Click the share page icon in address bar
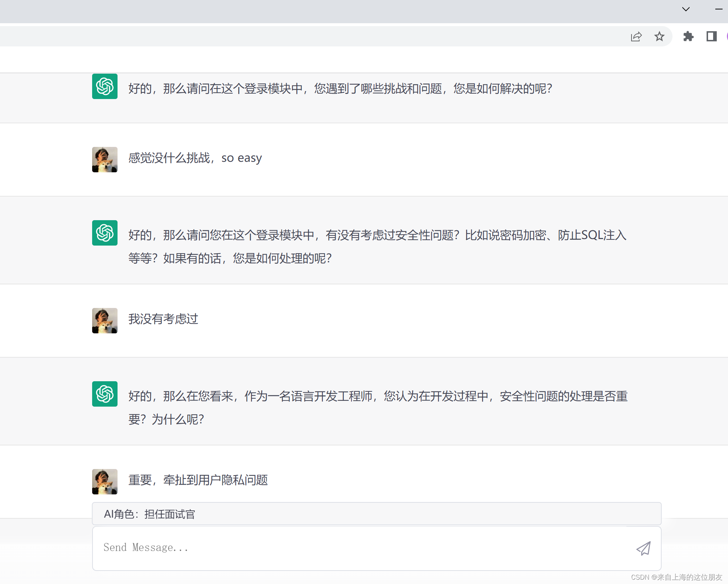Screen dimensions: 728x584 636,37
